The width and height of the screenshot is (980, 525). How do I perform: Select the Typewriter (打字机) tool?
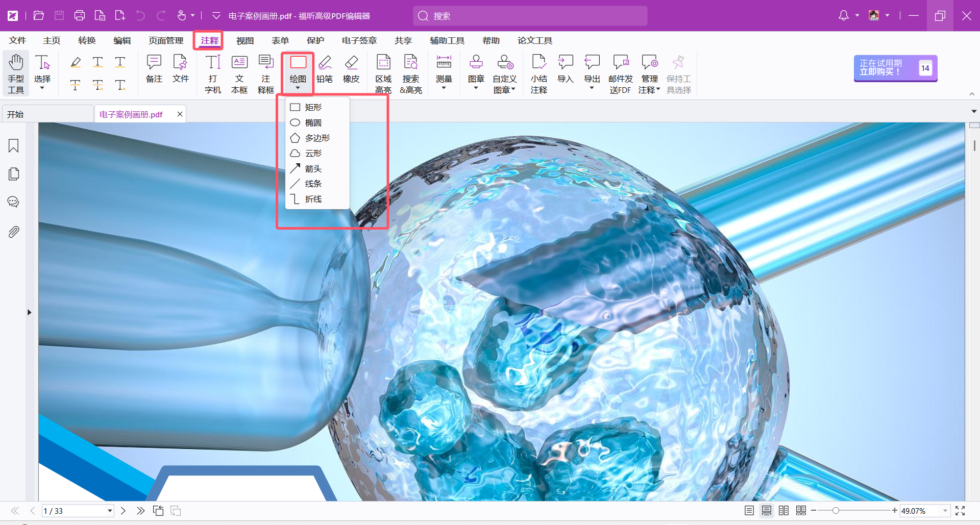(213, 73)
